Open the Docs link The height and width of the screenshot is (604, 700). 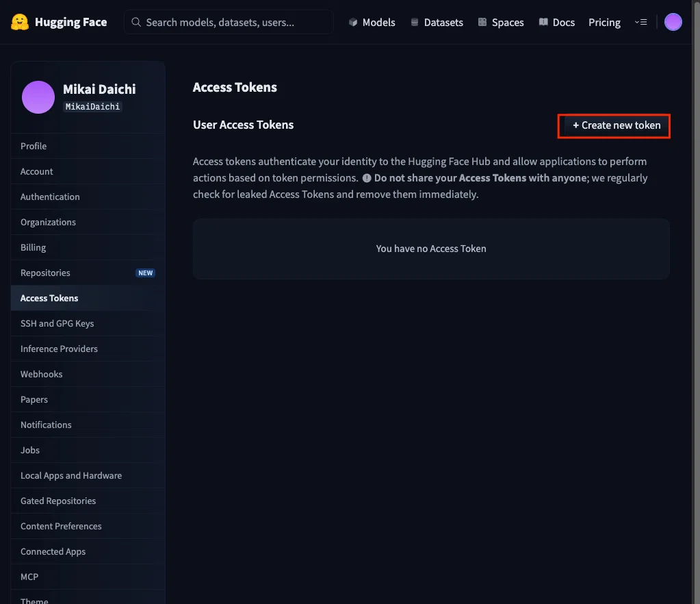click(x=557, y=23)
